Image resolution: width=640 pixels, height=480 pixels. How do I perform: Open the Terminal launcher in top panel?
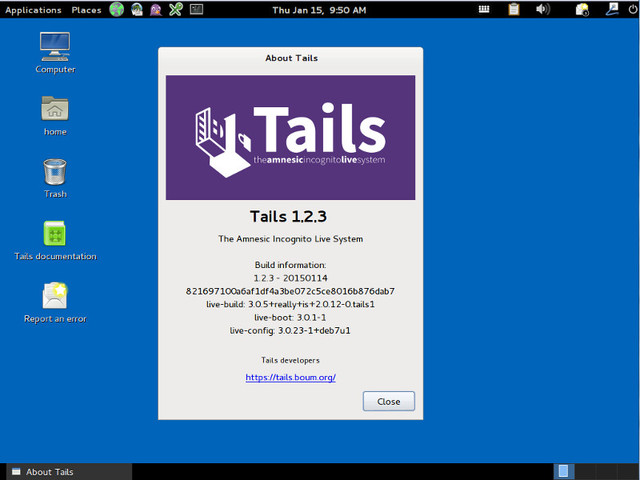[196, 9]
